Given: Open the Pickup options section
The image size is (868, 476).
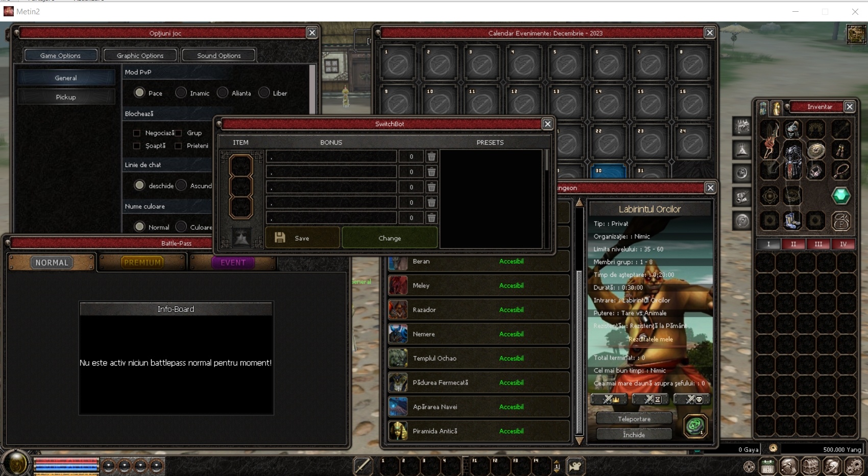Looking at the screenshot, I should click(x=66, y=97).
